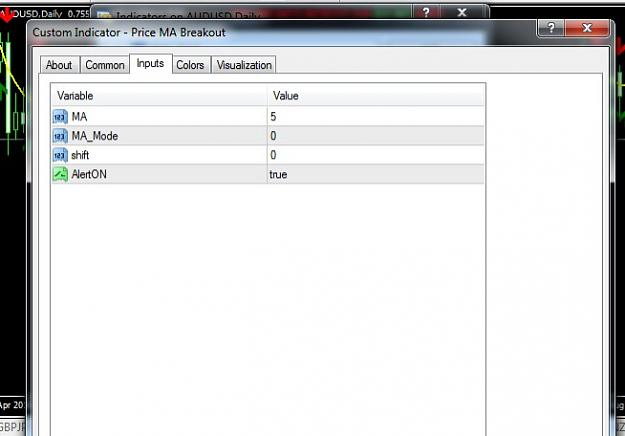625x436 pixels.
Task: Close the Custom Indicator Price MA Breakout dialog
Action: pyautogui.click(x=587, y=28)
